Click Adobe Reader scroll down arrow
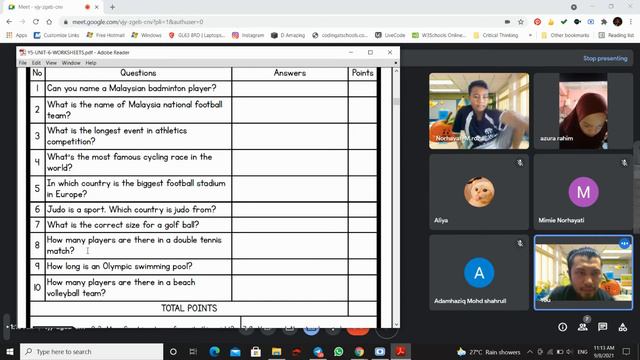 coord(396,324)
